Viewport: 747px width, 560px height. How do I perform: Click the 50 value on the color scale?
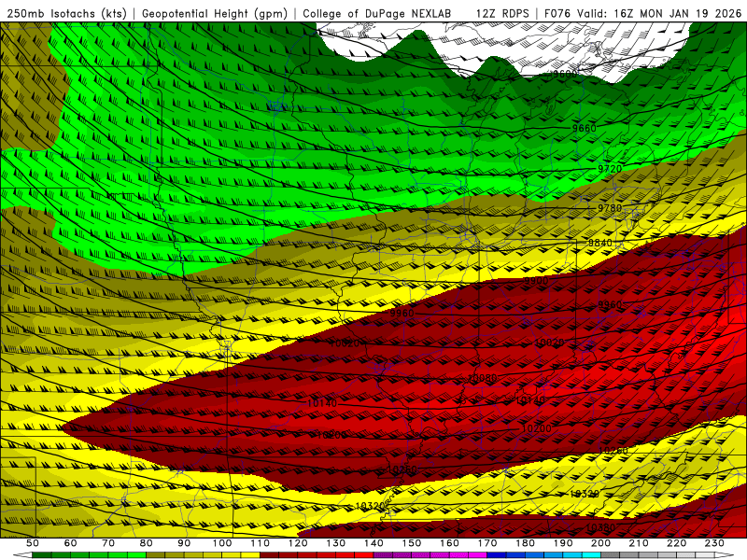pyautogui.click(x=33, y=543)
